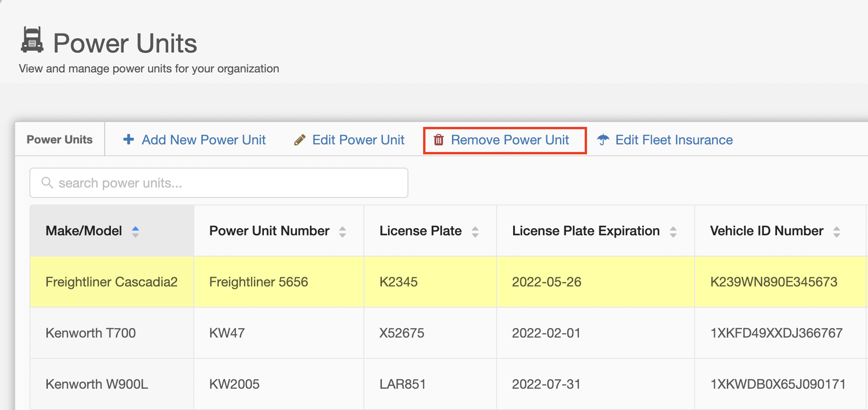Choose Edit Power Unit
Viewport: 868px width, 410px height.
[x=349, y=140]
